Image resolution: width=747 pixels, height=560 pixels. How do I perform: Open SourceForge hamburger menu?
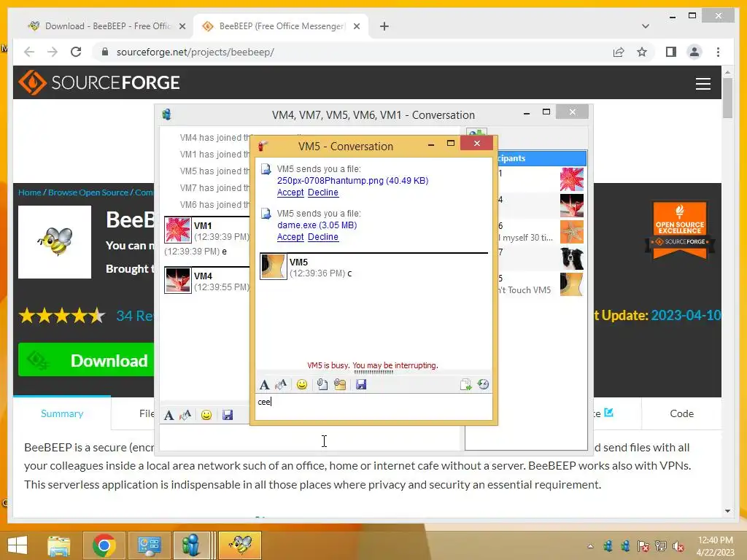(703, 83)
